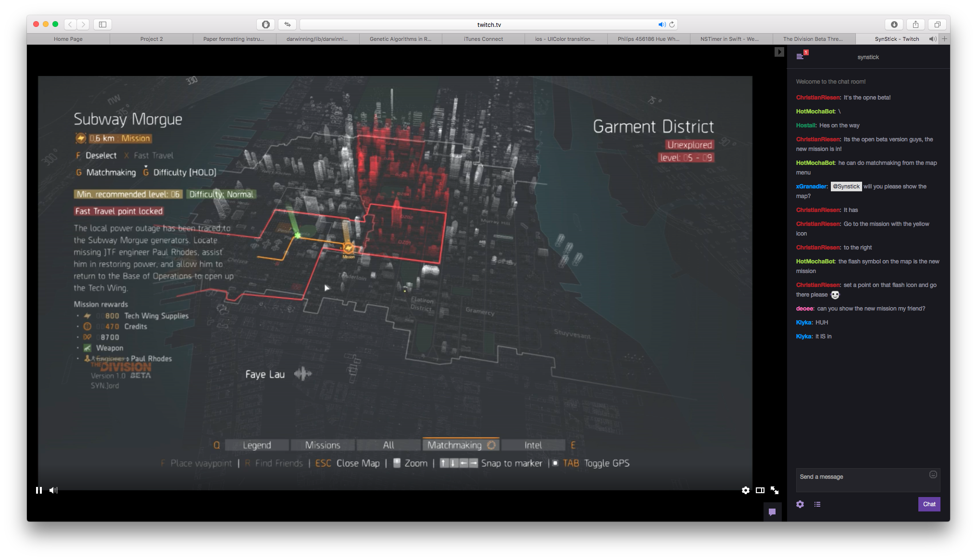Show the chat viewer list

click(817, 504)
